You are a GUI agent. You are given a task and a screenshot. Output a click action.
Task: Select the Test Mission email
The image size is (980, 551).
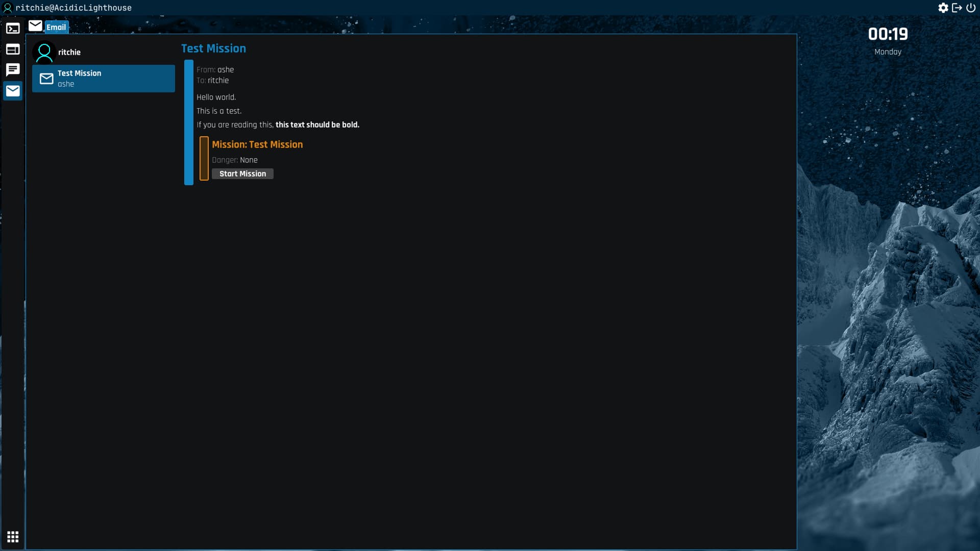coord(104,78)
